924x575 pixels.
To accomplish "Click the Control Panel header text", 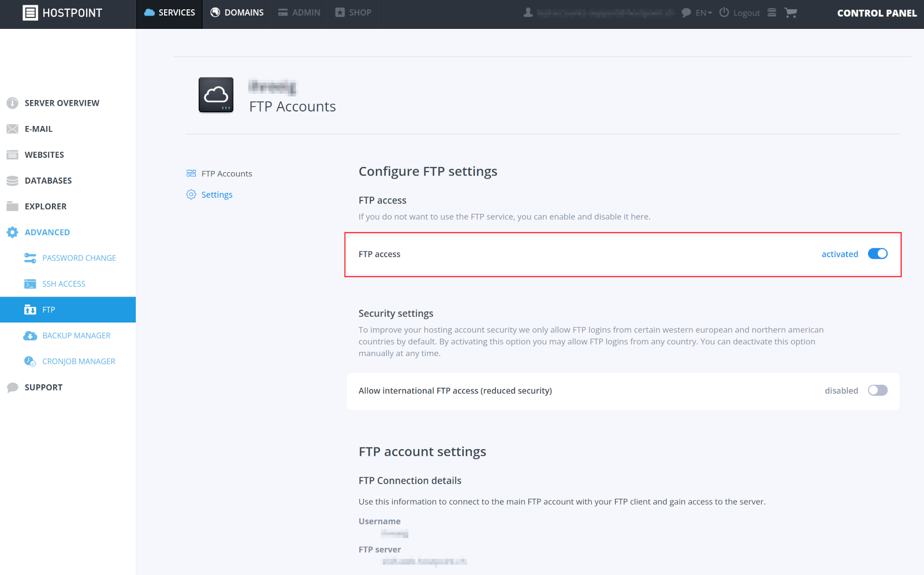I will [877, 13].
